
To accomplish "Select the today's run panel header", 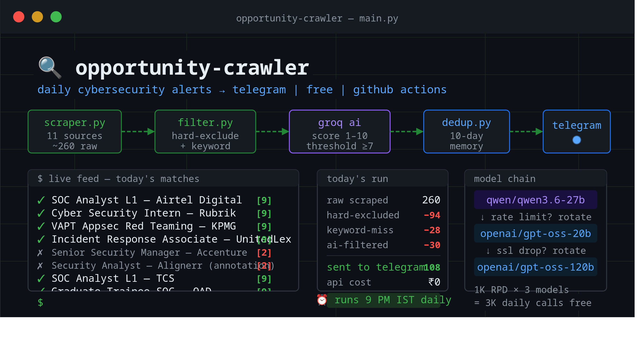I will (382, 178).
